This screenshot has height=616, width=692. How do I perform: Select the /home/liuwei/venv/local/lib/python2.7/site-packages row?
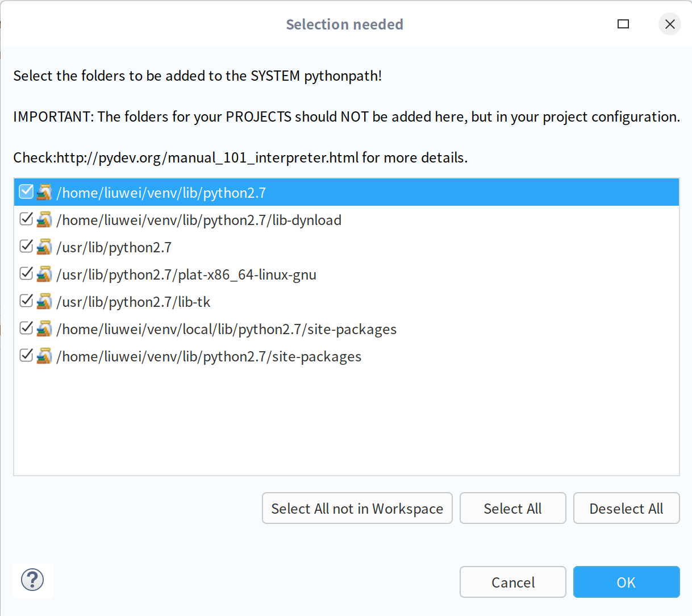point(346,329)
